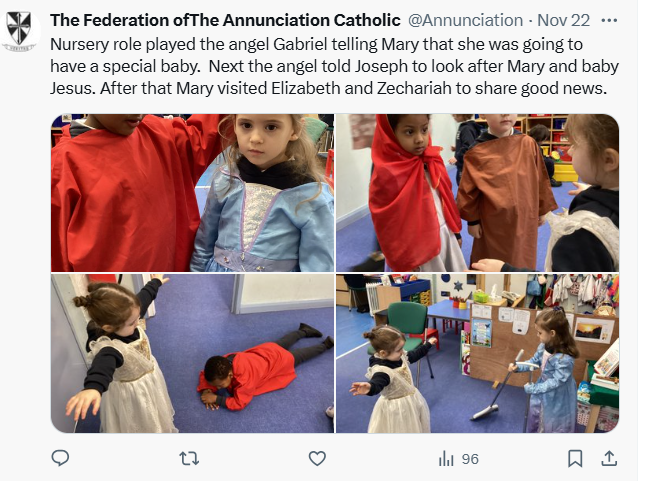The width and height of the screenshot is (662, 481).
Task: Reply to the Annunciation Catholic tweet
Action: click(61, 458)
